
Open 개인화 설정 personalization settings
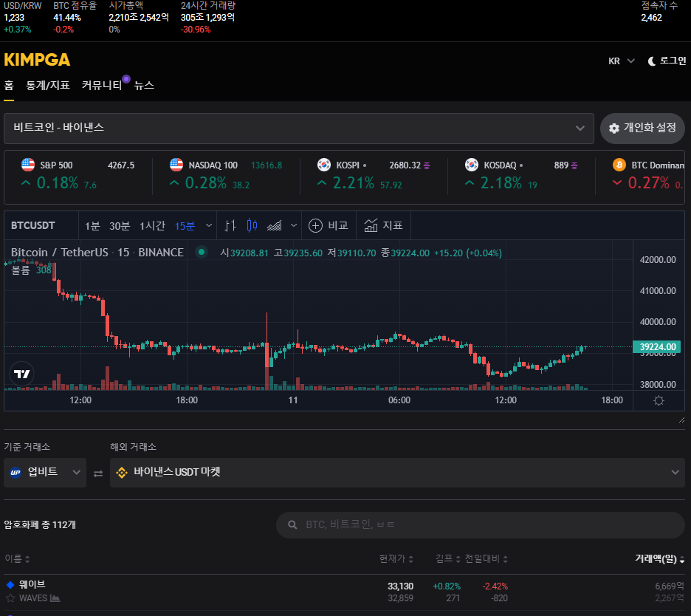coord(642,129)
